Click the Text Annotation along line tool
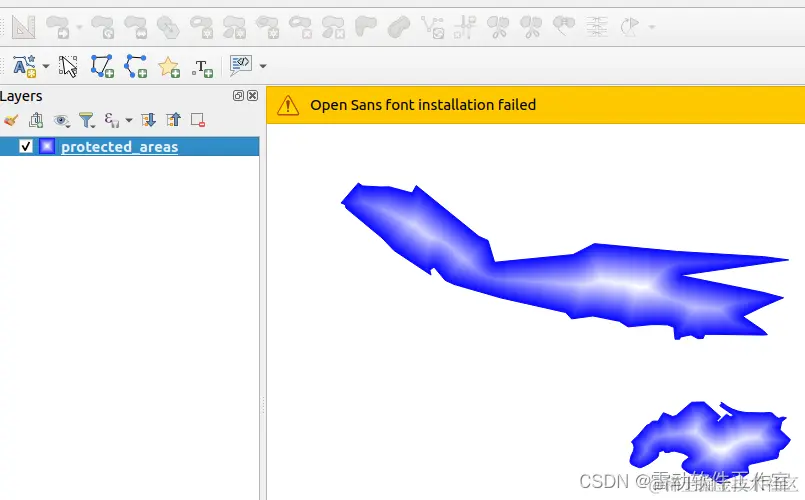Image resolution: width=805 pixels, height=500 pixels. [x=24, y=66]
